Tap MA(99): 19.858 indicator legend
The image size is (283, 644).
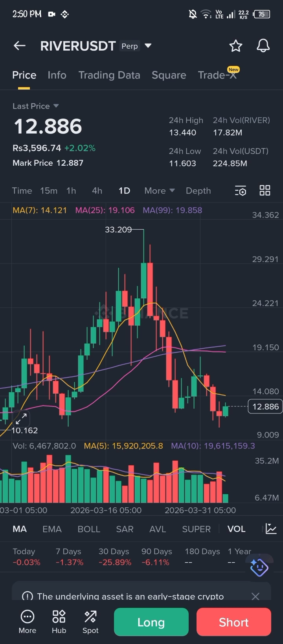[x=173, y=210]
